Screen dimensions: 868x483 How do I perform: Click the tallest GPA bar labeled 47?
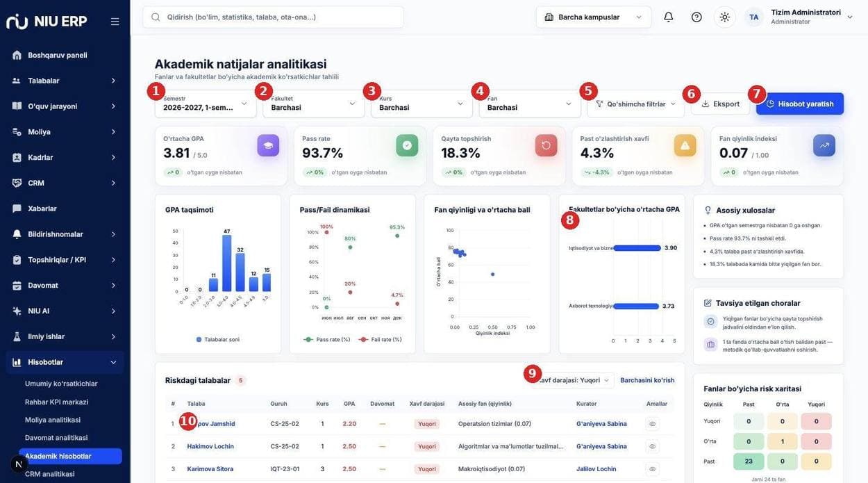[x=226, y=263]
